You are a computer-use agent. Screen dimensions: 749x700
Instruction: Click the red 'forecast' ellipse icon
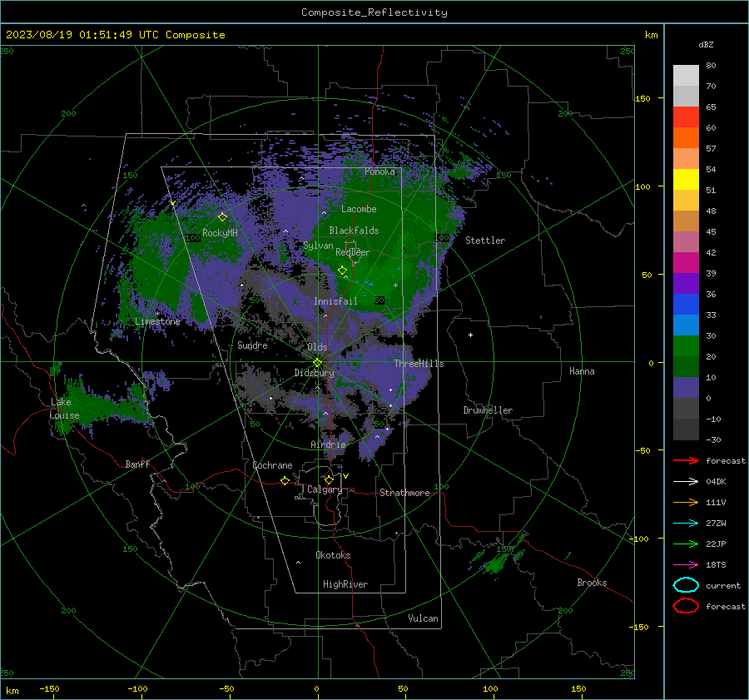pyautogui.click(x=686, y=606)
